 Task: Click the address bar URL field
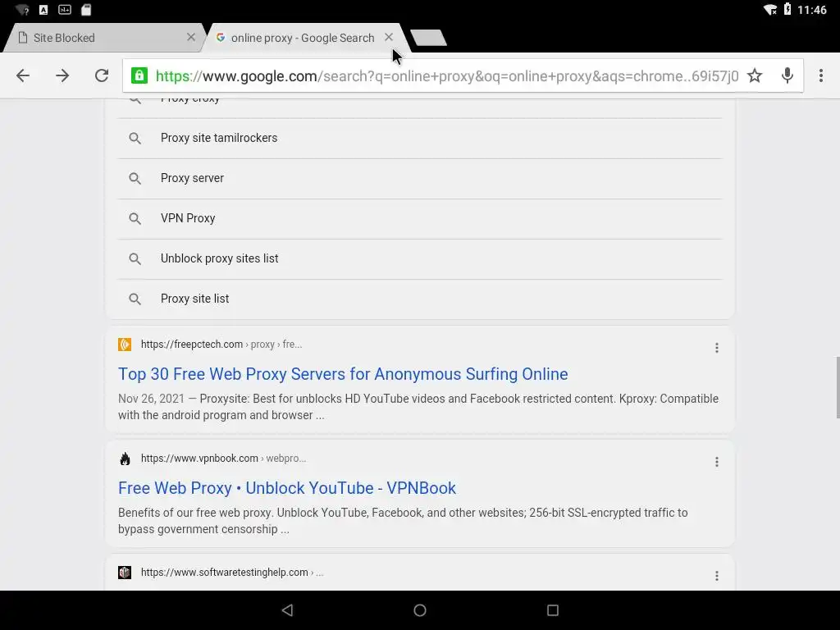tap(447, 76)
